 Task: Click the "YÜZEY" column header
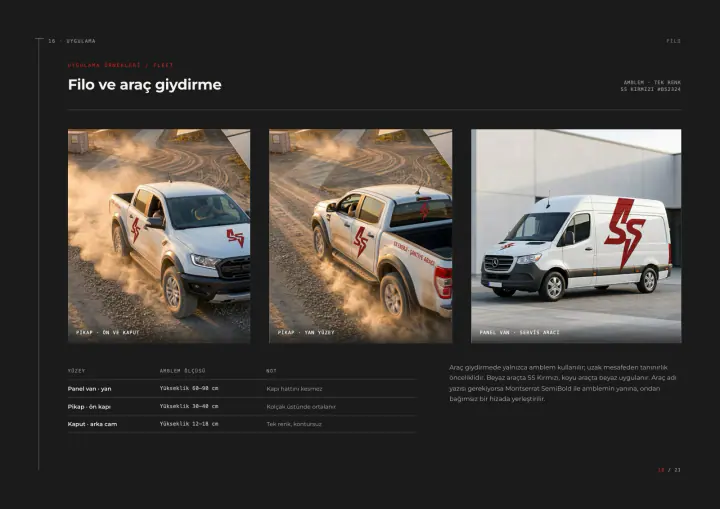coord(76,371)
